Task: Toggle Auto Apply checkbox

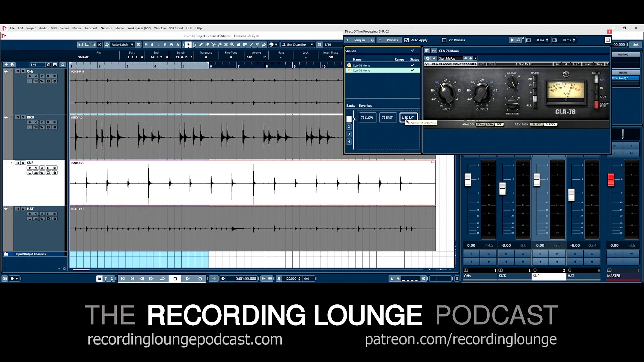Action: [407, 40]
